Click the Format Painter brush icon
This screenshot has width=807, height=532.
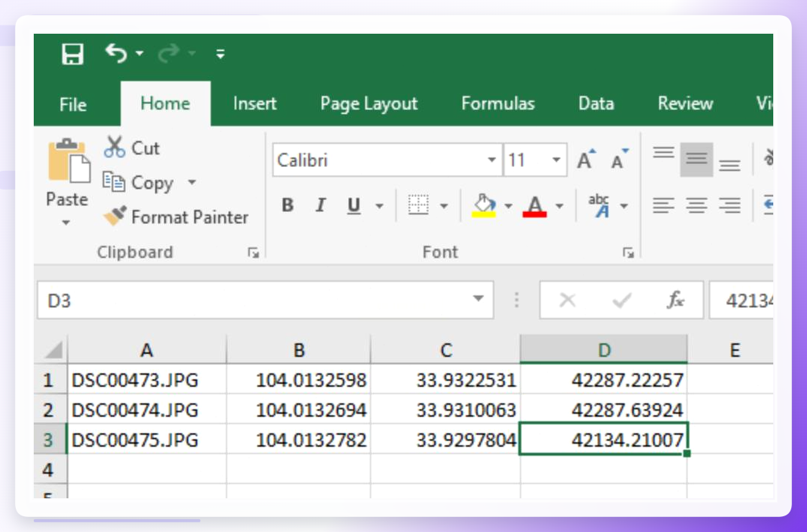[114, 216]
